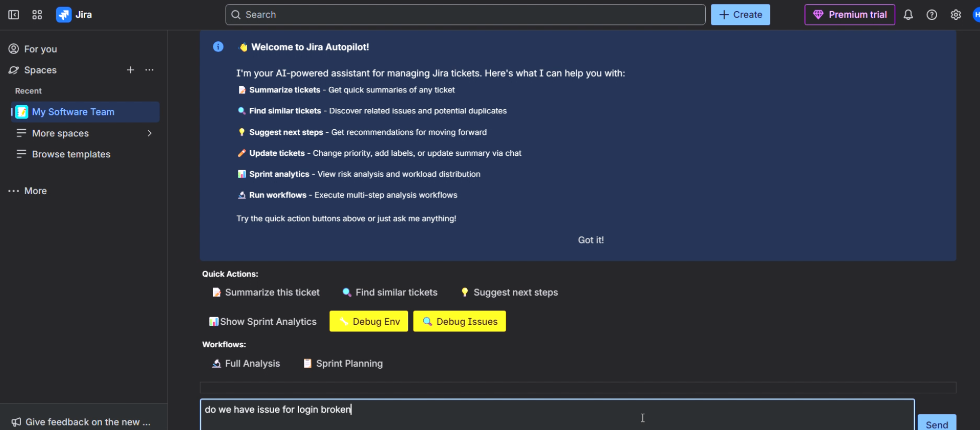
Task: Open the app switcher grid icon
Action: (37, 15)
